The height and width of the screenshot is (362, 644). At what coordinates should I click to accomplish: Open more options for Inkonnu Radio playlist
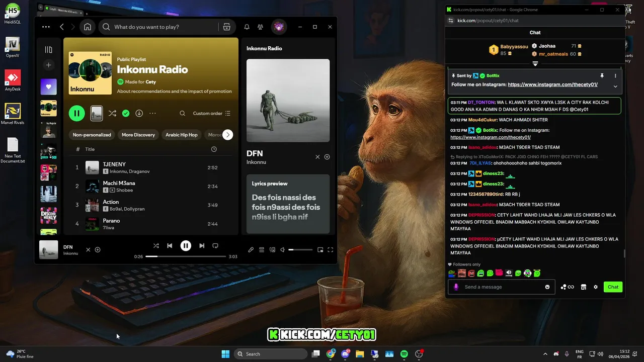tap(152, 113)
